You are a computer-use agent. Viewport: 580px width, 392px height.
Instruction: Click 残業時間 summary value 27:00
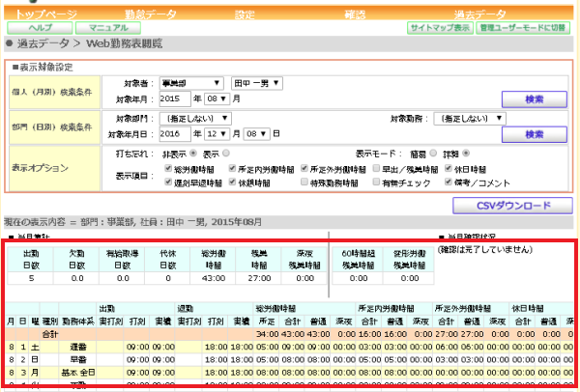tap(259, 278)
